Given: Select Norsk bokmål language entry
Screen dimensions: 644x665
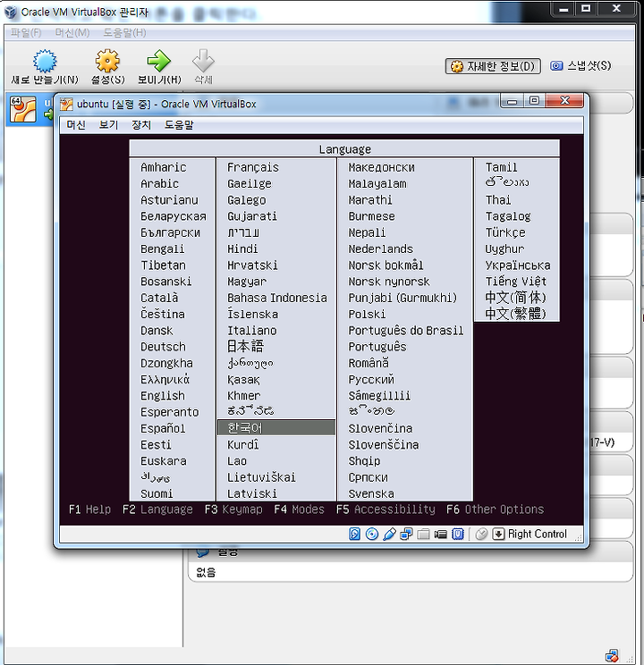Looking at the screenshot, I should (386, 265).
